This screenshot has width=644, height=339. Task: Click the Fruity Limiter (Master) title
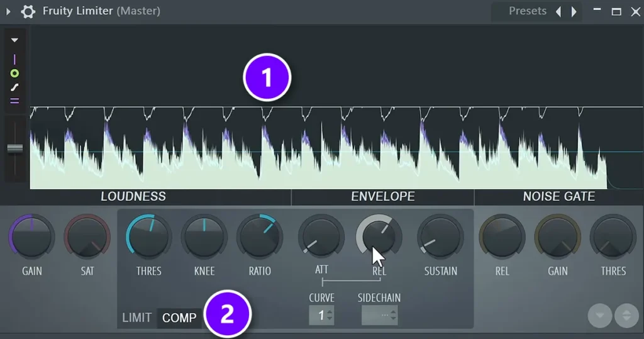pos(101,11)
